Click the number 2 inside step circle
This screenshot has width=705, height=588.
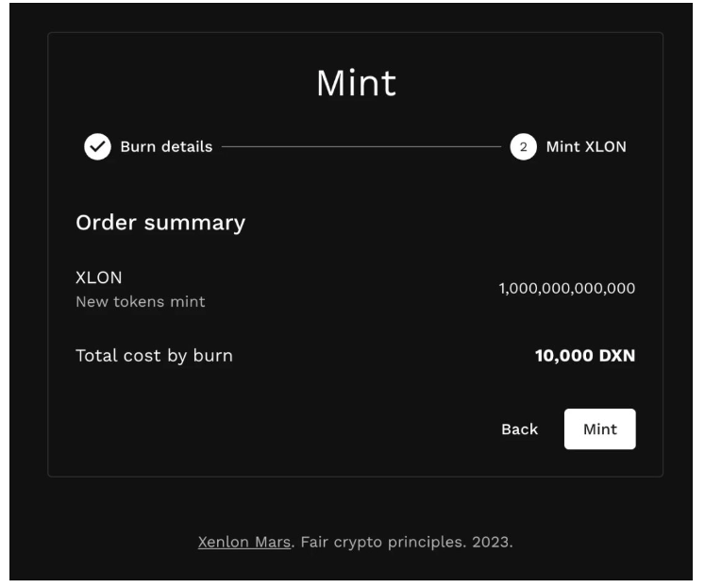524,146
